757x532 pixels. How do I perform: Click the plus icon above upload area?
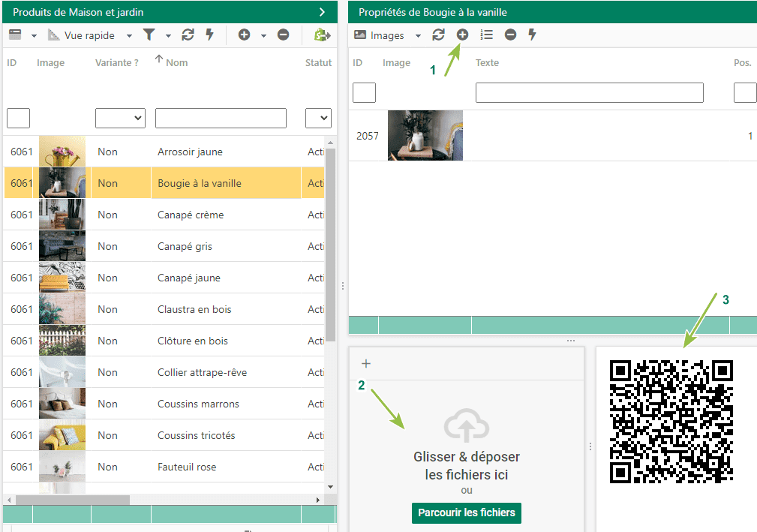(366, 363)
